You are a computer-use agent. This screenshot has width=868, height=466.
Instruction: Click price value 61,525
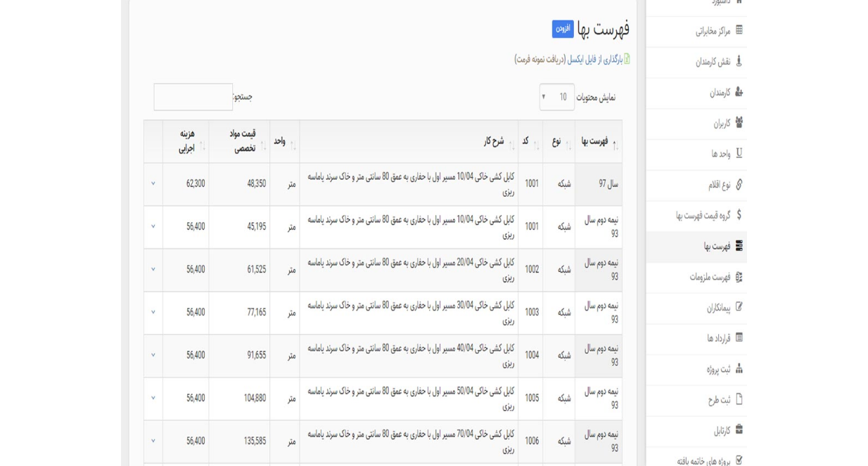point(256,269)
